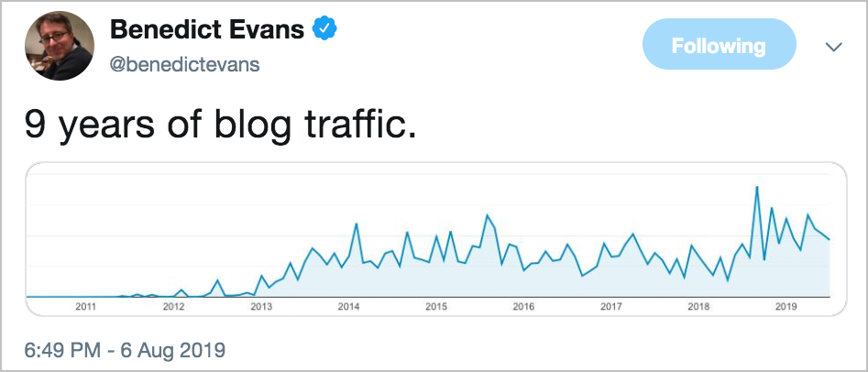The height and width of the screenshot is (372, 868).
Task: Click the early 2014 traffic peak on chart
Action: point(356,224)
